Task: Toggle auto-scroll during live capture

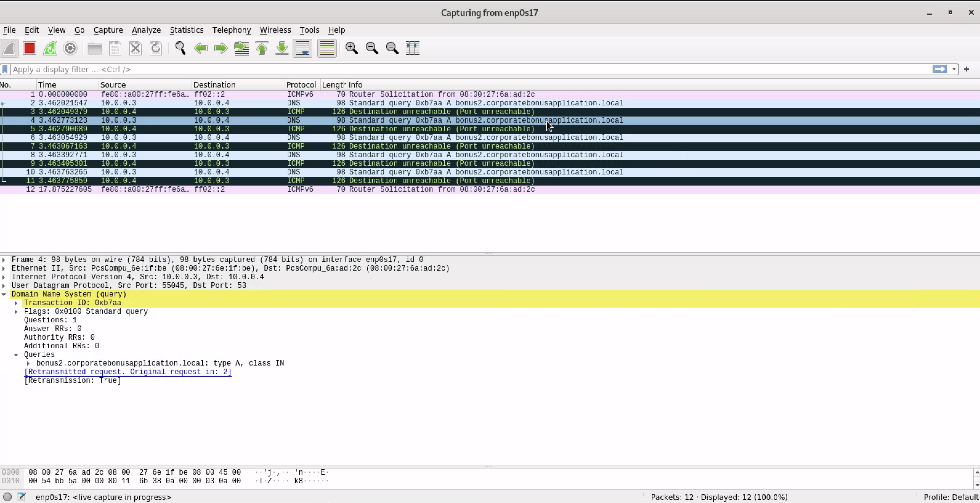Action: click(x=302, y=48)
